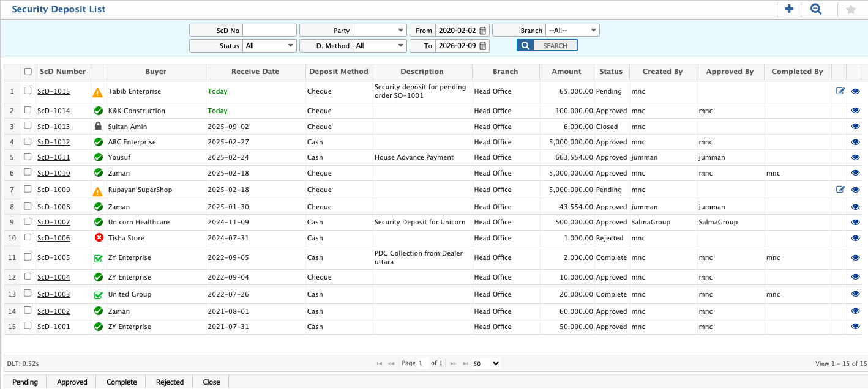Click the plus icon to add deposit
The image size is (868, 389).
[789, 9]
